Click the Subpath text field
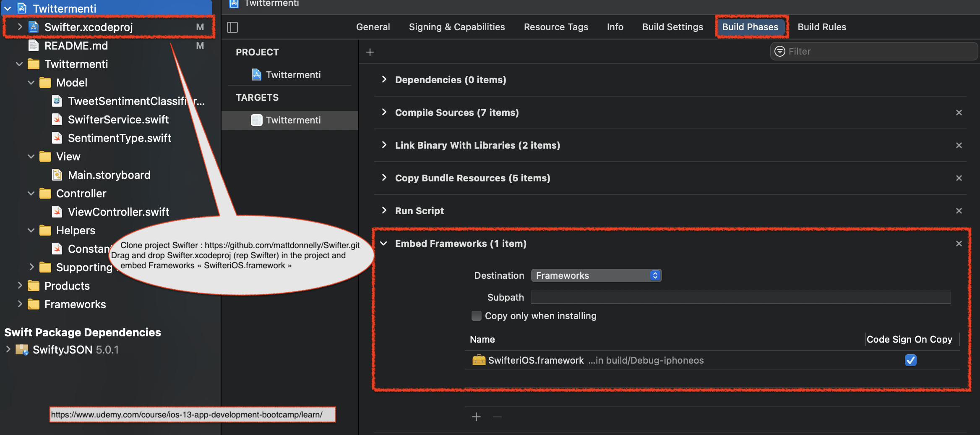Viewport: 980px width, 435px height. [740, 297]
